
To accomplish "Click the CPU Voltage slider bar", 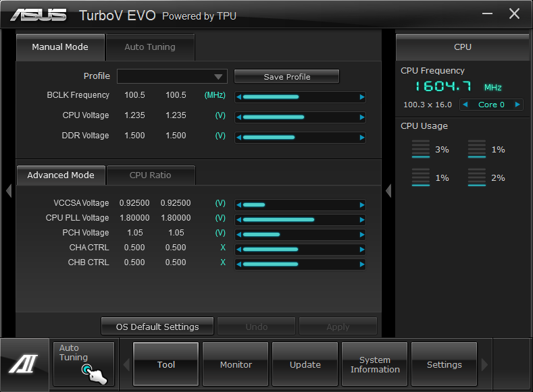I will click(x=301, y=117).
